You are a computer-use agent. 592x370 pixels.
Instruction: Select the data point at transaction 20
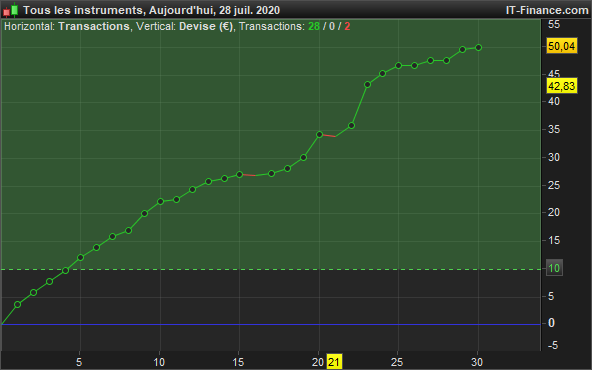pos(319,134)
